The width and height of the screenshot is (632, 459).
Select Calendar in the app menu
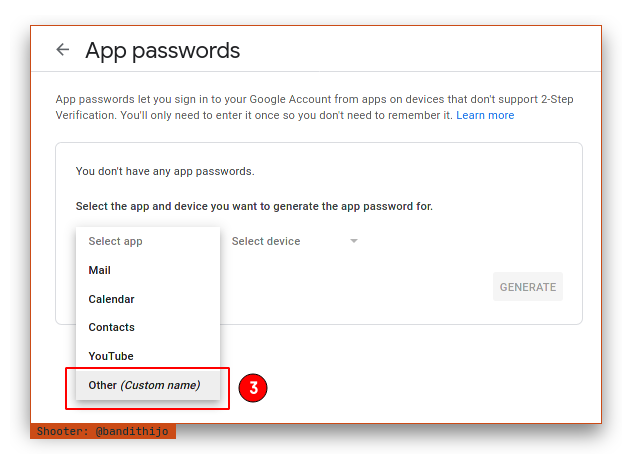click(111, 299)
